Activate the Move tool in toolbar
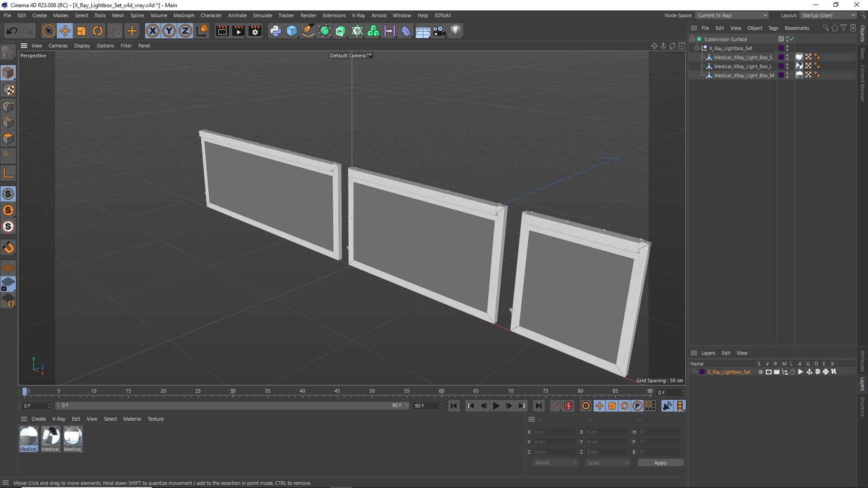The image size is (868, 488). click(65, 31)
